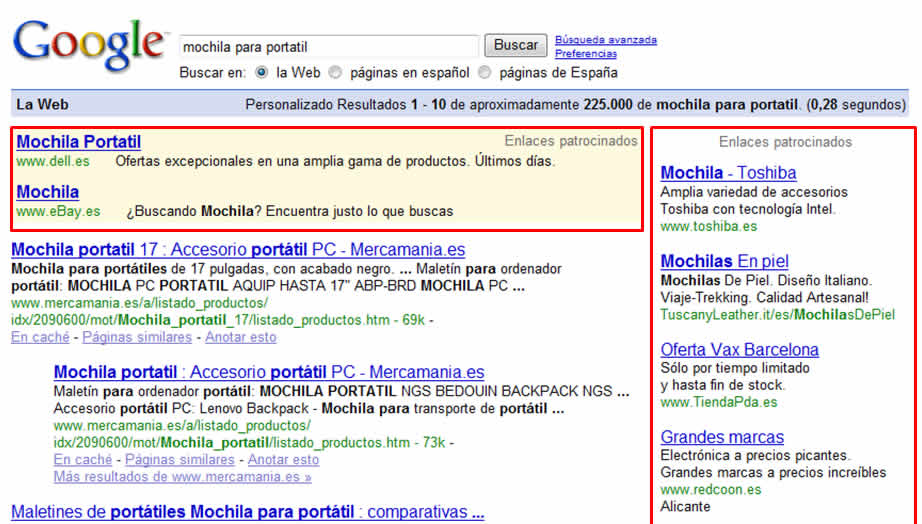Click the www.TiendaPda.es URL text

[719, 402]
